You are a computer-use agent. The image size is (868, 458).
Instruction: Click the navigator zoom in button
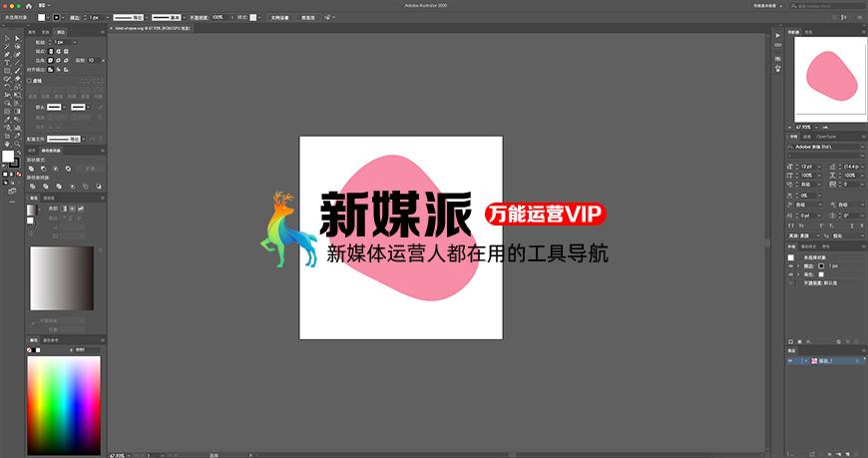[x=825, y=128]
